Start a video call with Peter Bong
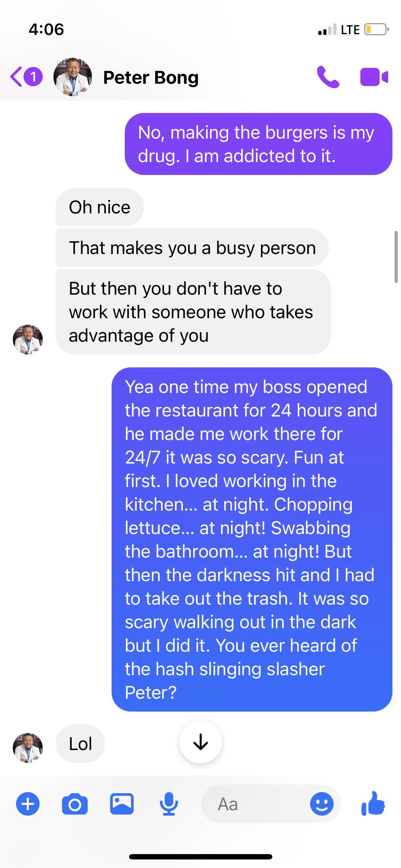 [374, 77]
